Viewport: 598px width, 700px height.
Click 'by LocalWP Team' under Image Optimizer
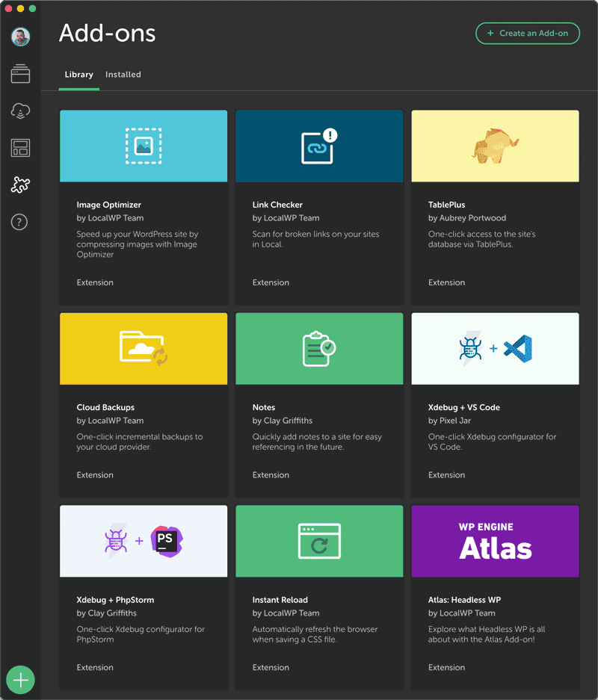(x=110, y=218)
